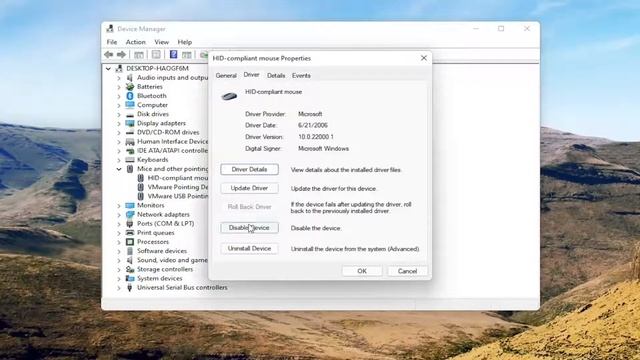This screenshot has width=640, height=360.
Task: Click the Ports (COM & LPT) category icon
Action: click(x=130, y=224)
